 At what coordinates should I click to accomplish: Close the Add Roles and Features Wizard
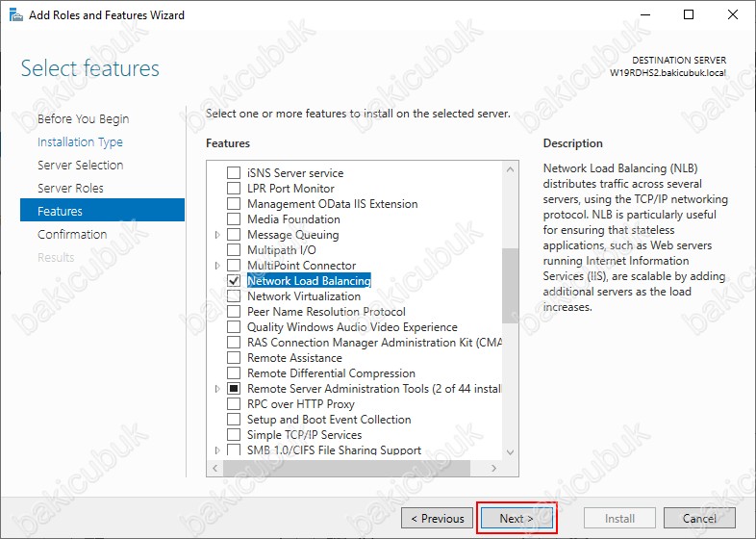click(733, 14)
